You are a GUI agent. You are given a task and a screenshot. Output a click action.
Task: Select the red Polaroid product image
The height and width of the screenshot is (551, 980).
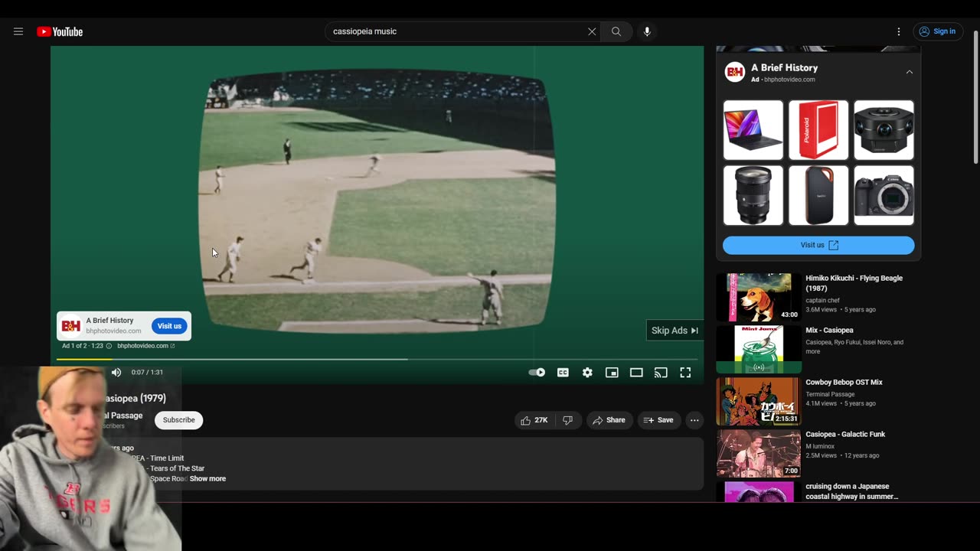pyautogui.click(x=818, y=130)
